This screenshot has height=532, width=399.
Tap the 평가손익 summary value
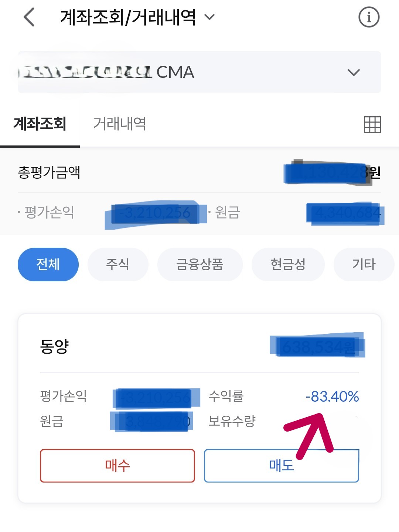click(x=155, y=213)
